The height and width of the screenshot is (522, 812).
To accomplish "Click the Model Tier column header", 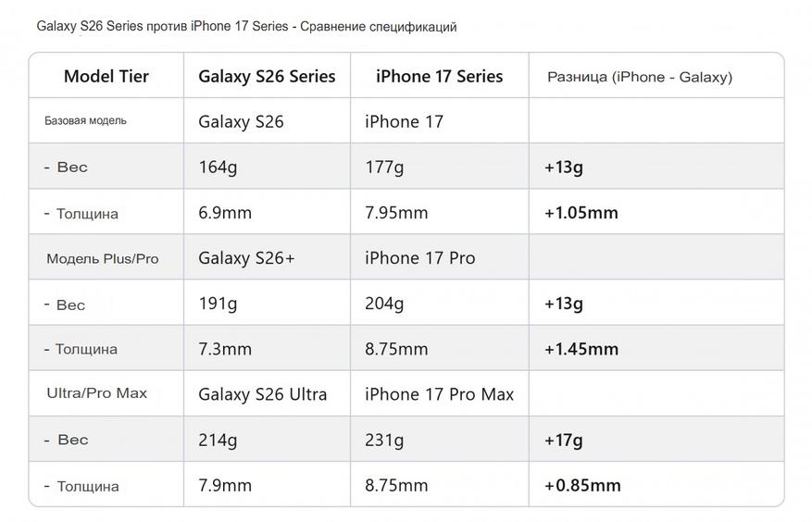I will [x=106, y=76].
